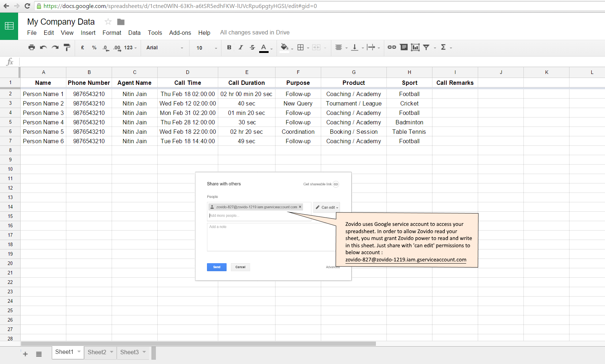Toggle italic formatting

point(241,47)
